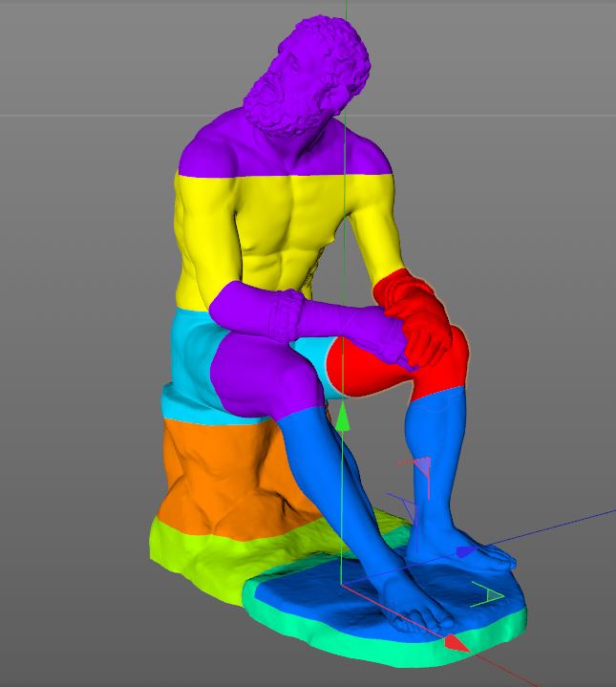Select the blue Z-axis gizmo arrow

tap(467, 552)
